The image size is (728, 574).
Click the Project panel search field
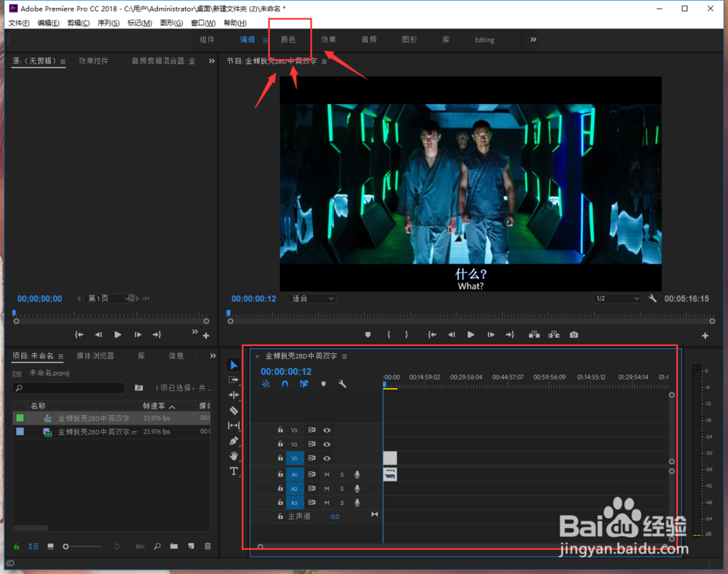pos(68,388)
